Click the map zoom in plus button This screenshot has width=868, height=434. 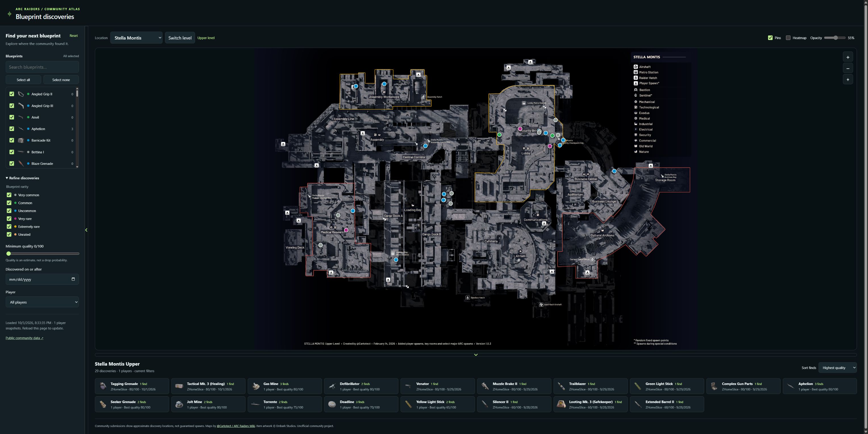[x=848, y=57]
